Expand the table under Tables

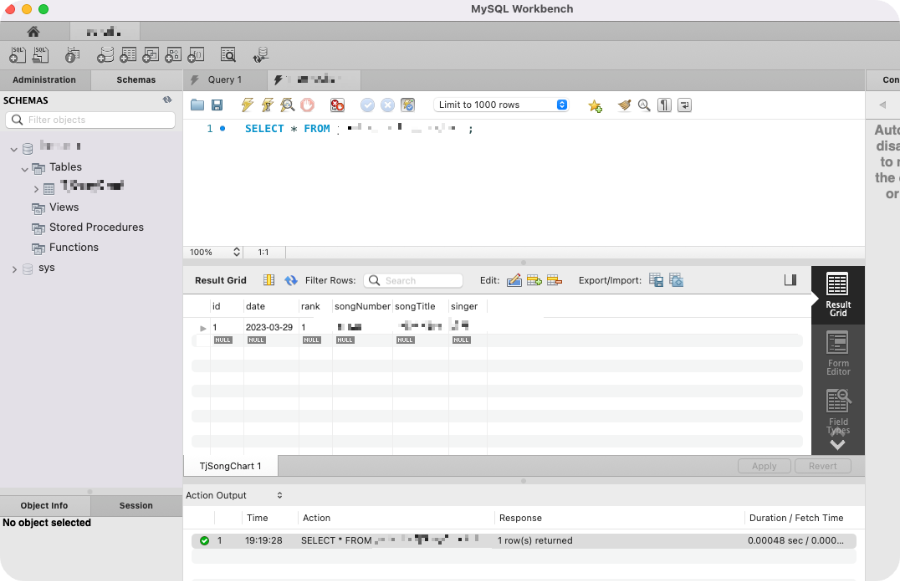[x=36, y=189]
